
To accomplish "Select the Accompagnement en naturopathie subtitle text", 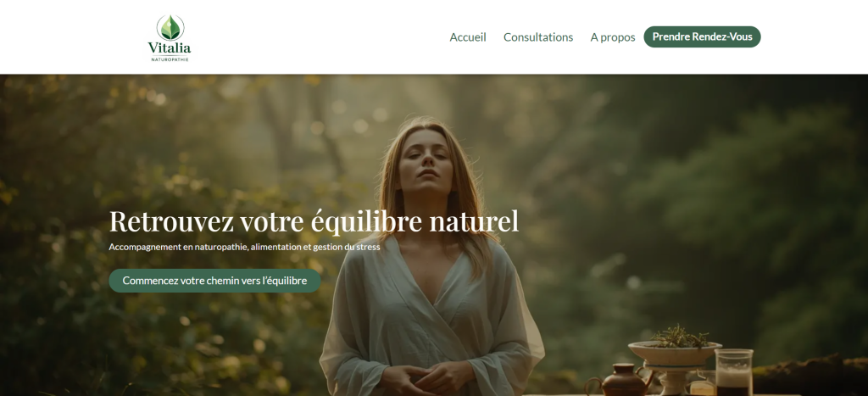I will click(244, 247).
